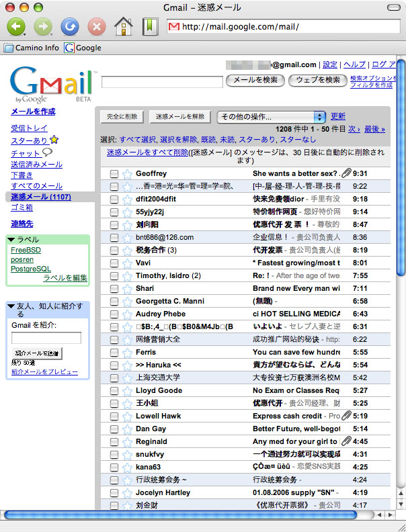Screen dimensions: 406x532
Task: Click the browser Back arrow button
Action: (x=16, y=26)
